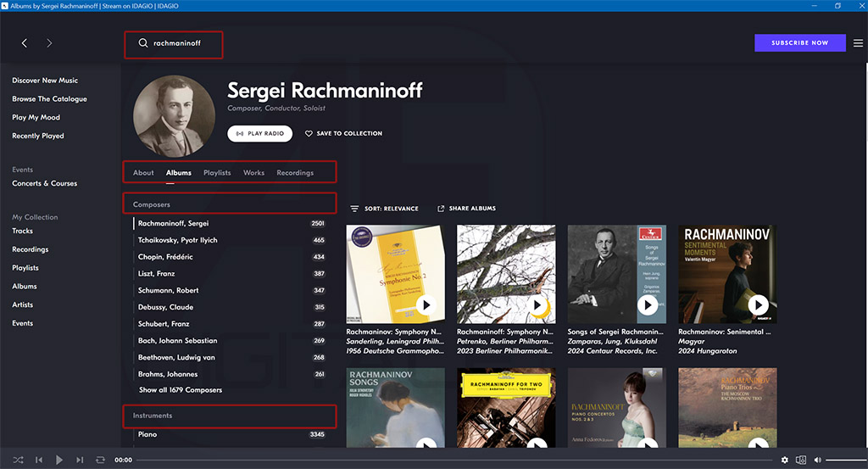Save artist to collection
This screenshot has width=868, height=469.
(344, 133)
